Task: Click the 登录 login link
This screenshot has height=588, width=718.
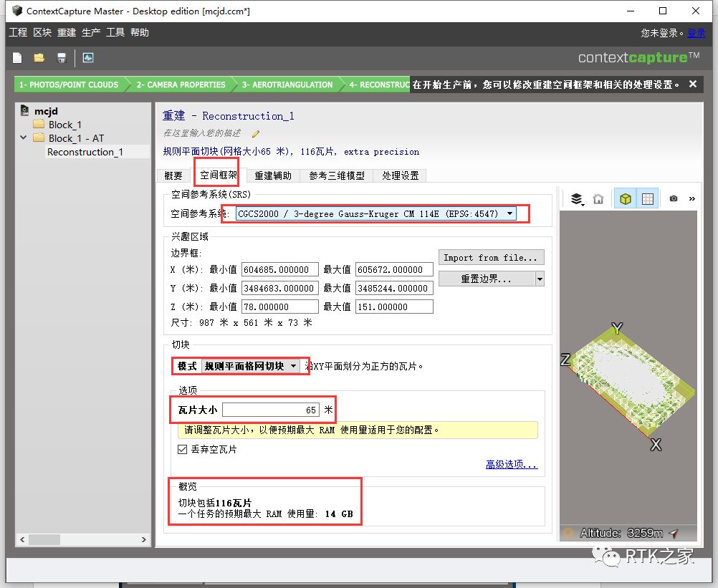Action: [696, 33]
